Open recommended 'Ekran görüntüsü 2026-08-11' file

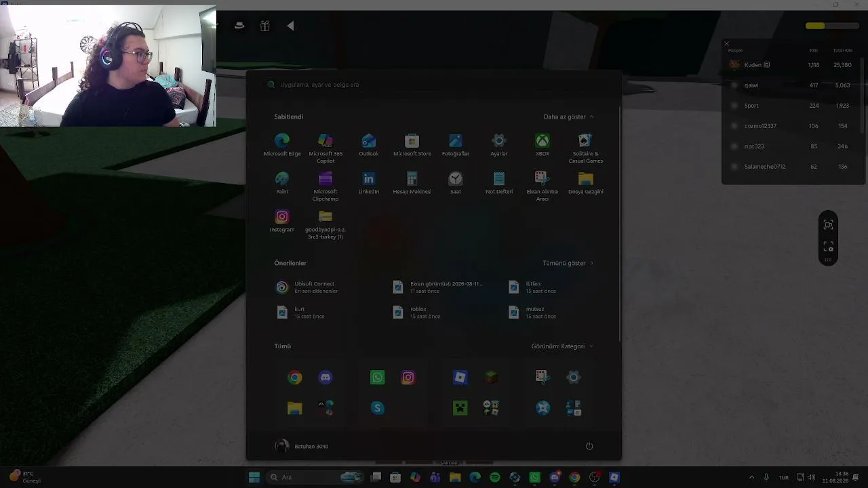(x=438, y=287)
